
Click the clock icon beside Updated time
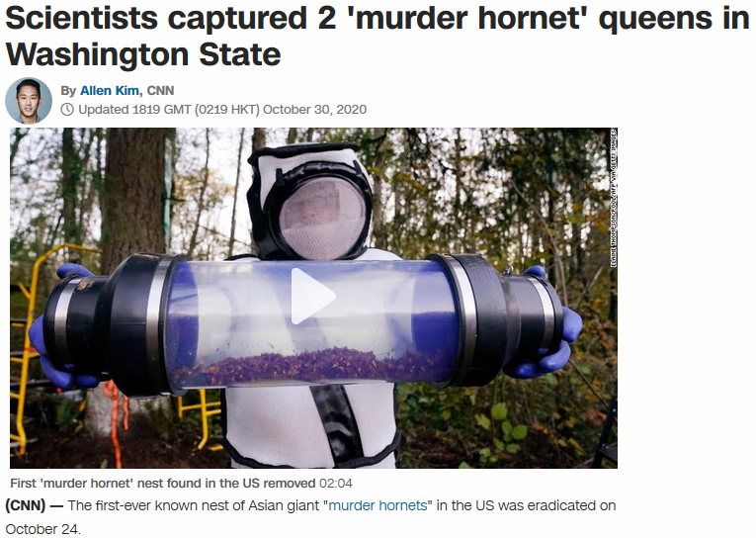[67, 110]
